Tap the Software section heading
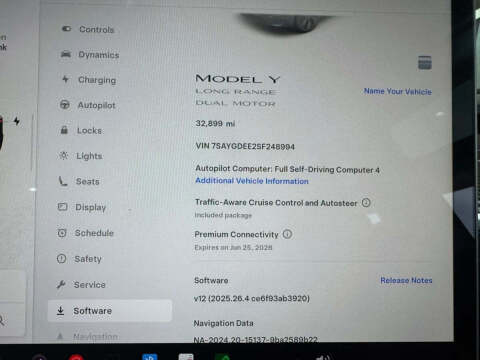The width and height of the screenshot is (480, 360). pos(211,280)
